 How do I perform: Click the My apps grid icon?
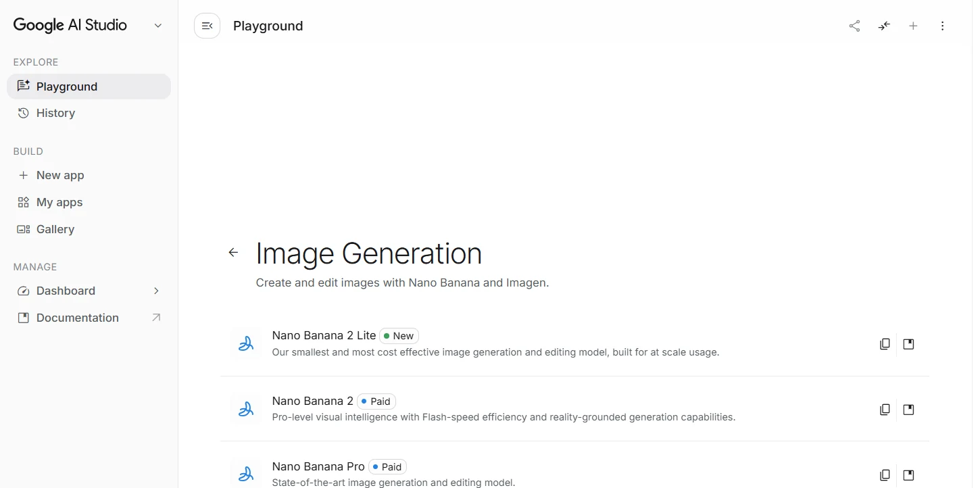pyautogui.click(x=24, y=202)
